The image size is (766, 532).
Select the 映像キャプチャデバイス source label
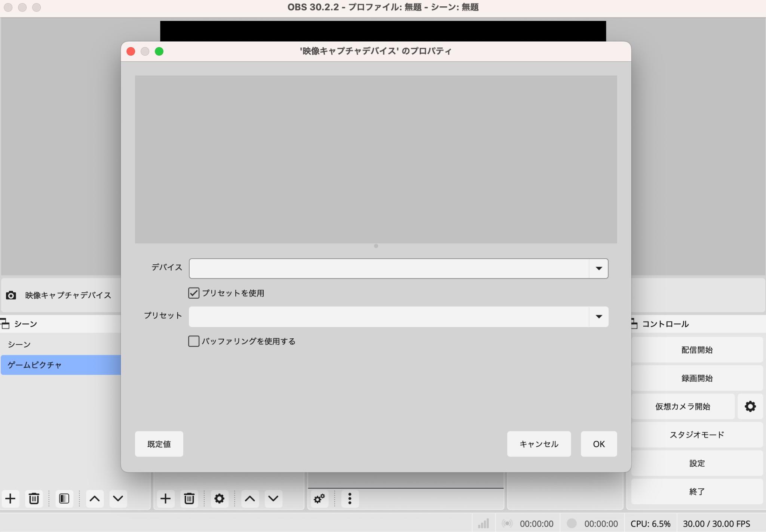68,295
